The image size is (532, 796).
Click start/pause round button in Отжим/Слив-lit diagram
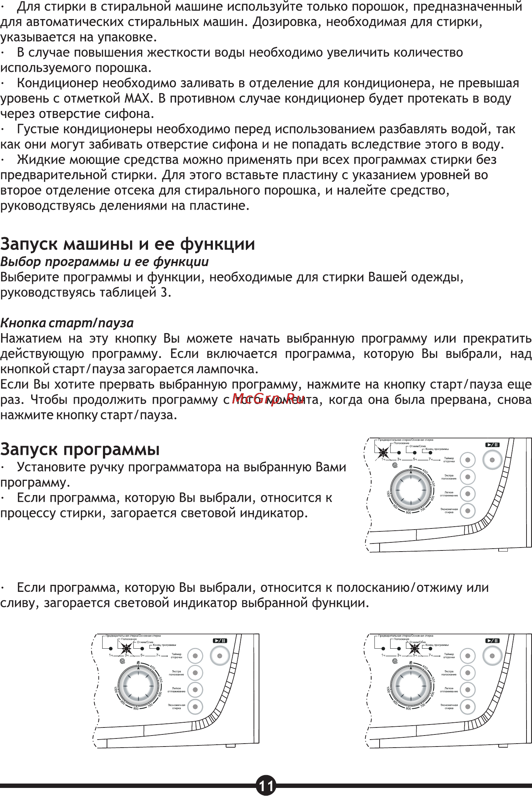tap(492, 656)
